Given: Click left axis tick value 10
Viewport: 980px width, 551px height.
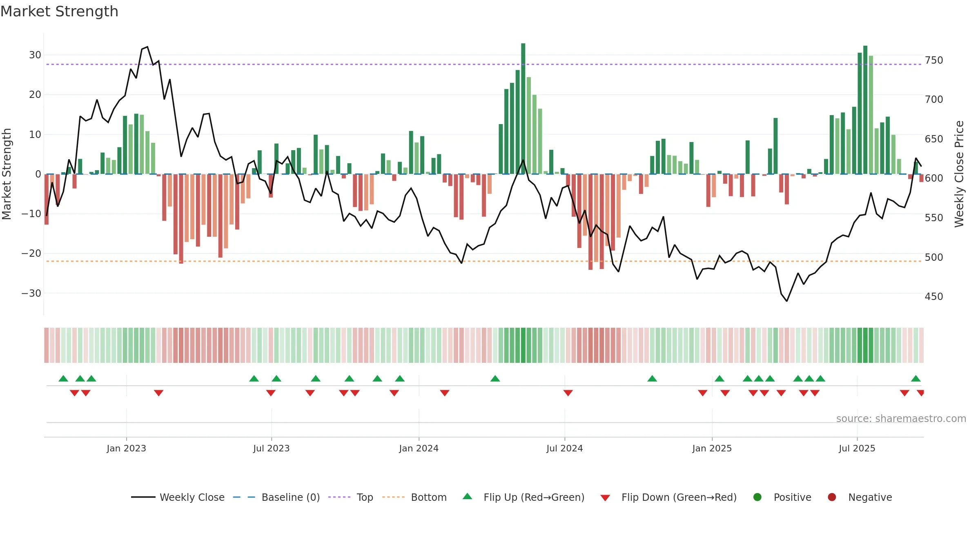Looking at the screenshot, I should tap(35, 134).
